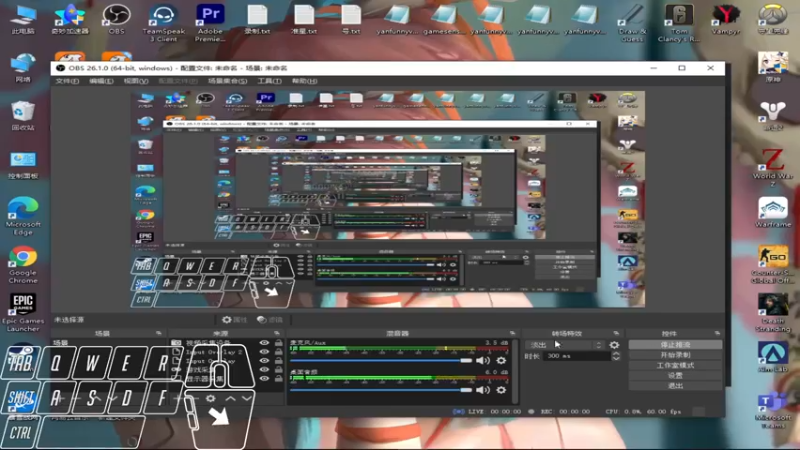
Task: Click the 停止推流 stop streaming button
Action: pos(675,345)
